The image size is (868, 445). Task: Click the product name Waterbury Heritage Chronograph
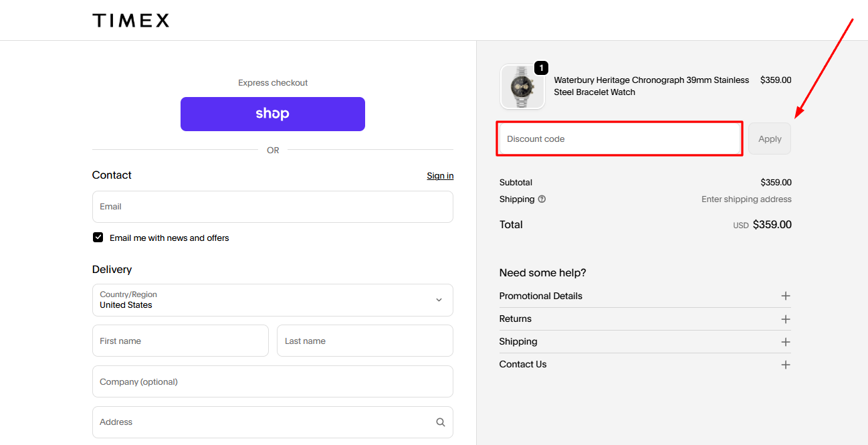(x=651, y=86)
